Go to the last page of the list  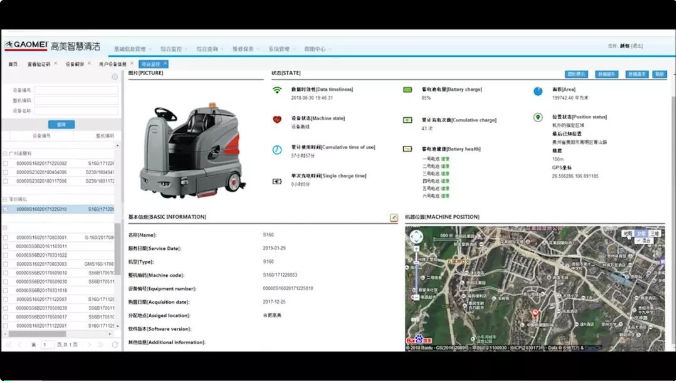point(100,345)
